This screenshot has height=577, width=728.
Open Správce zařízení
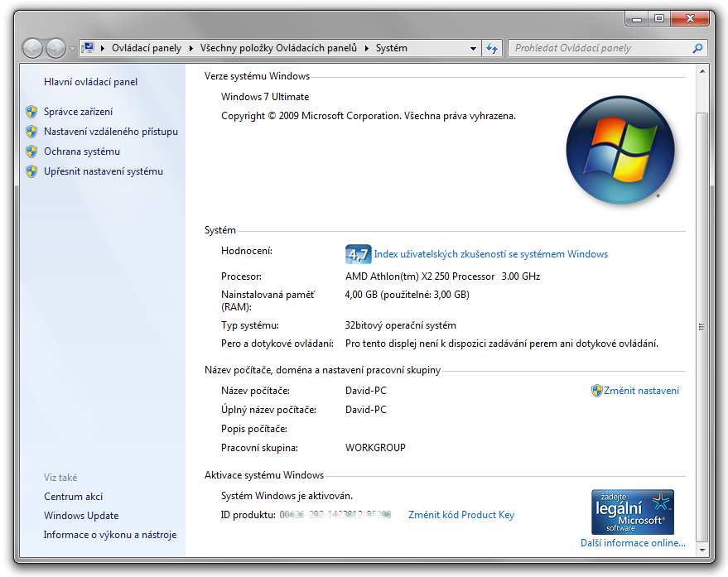pos(79,112)
